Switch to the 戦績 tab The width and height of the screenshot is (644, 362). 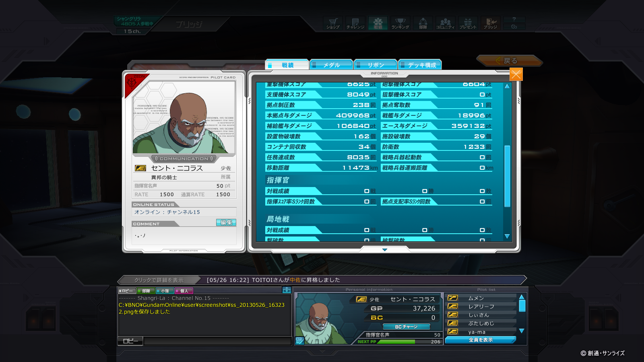[x=287, y=65]
